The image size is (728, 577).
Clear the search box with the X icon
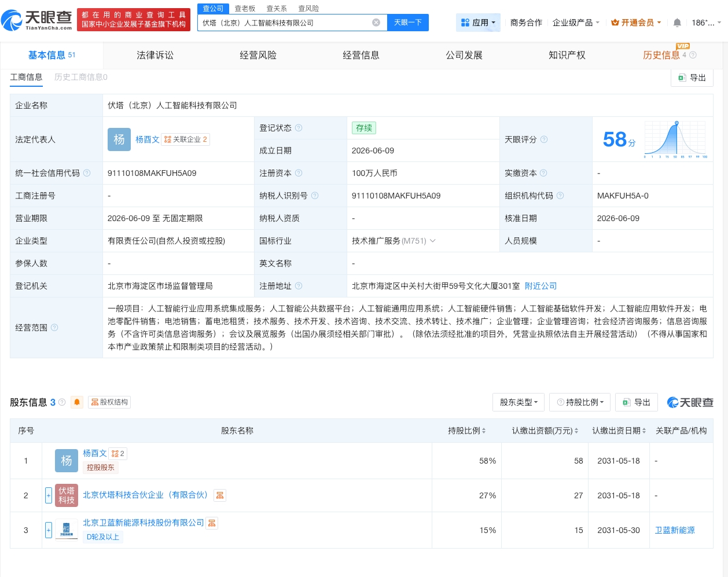pos(376,23)
